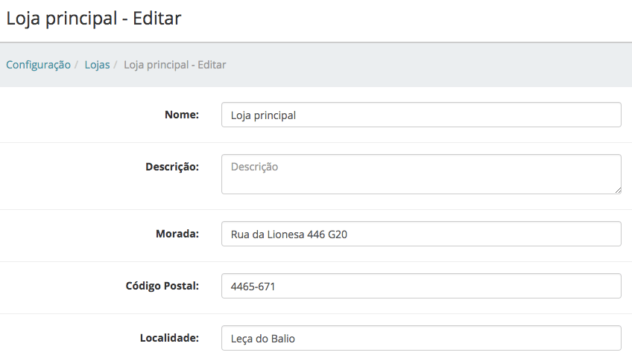Focus the Código Postal input
This screenshot has width=632, height=364.
click(x=420, y=286)
